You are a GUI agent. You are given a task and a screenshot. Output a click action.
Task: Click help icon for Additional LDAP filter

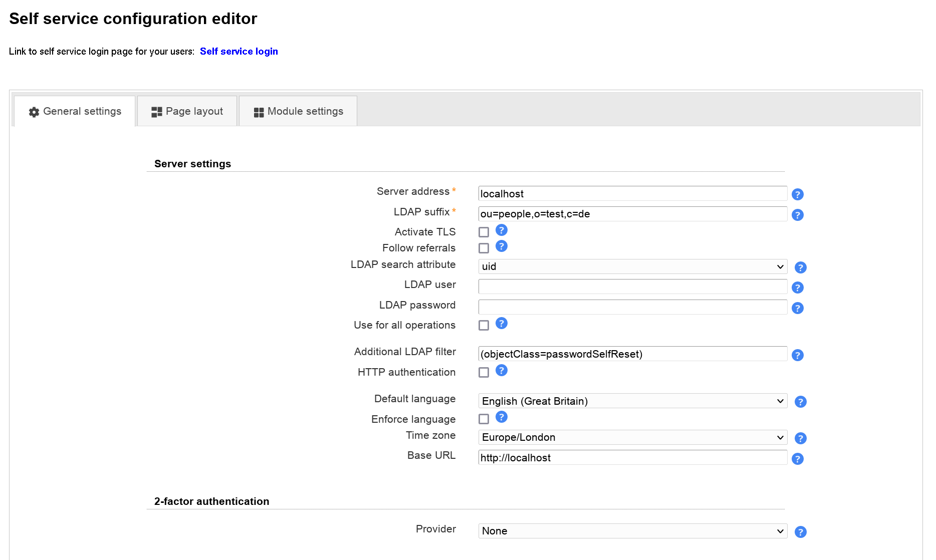coord(797,355)
